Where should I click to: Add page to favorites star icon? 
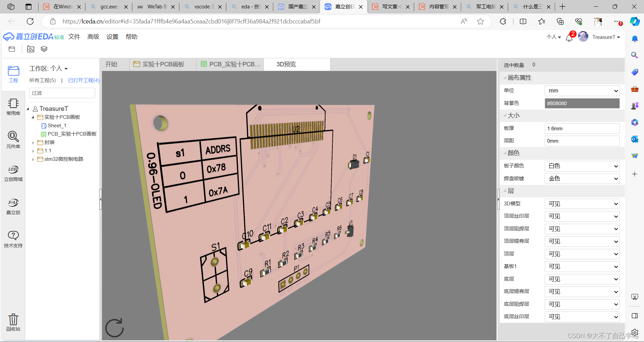pos(480,21)
